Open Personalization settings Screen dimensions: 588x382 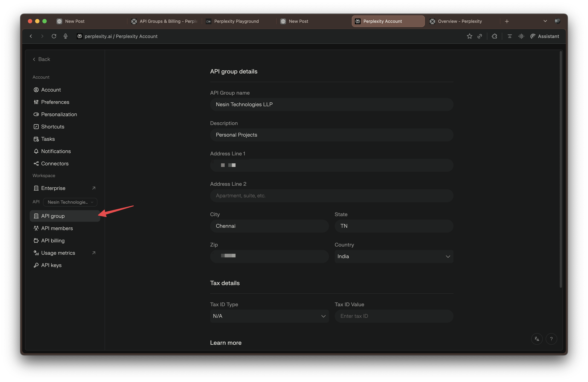click(x=65, y=114)
